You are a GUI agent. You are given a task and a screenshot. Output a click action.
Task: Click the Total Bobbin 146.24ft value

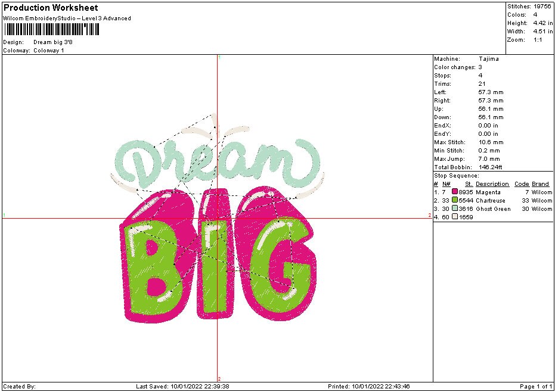click(x=491, y=167)
